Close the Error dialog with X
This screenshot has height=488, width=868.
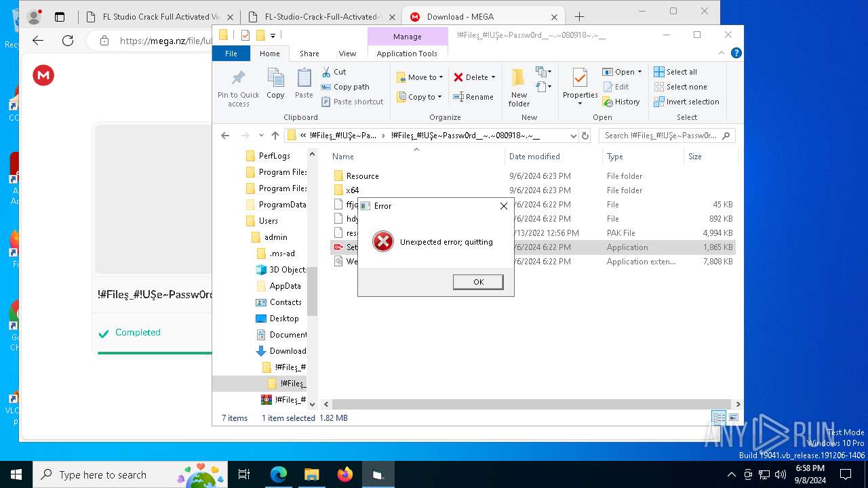tap(503, 206)
